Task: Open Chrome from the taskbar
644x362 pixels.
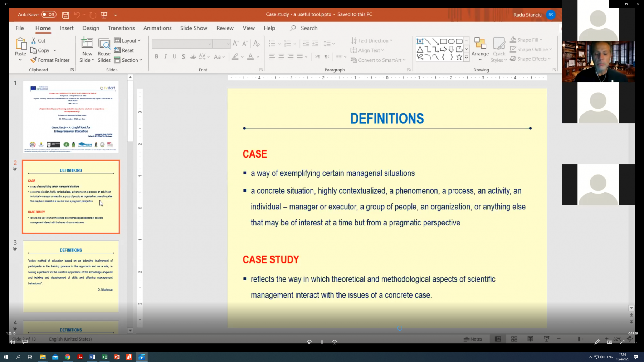Action: tap(68, 357)
